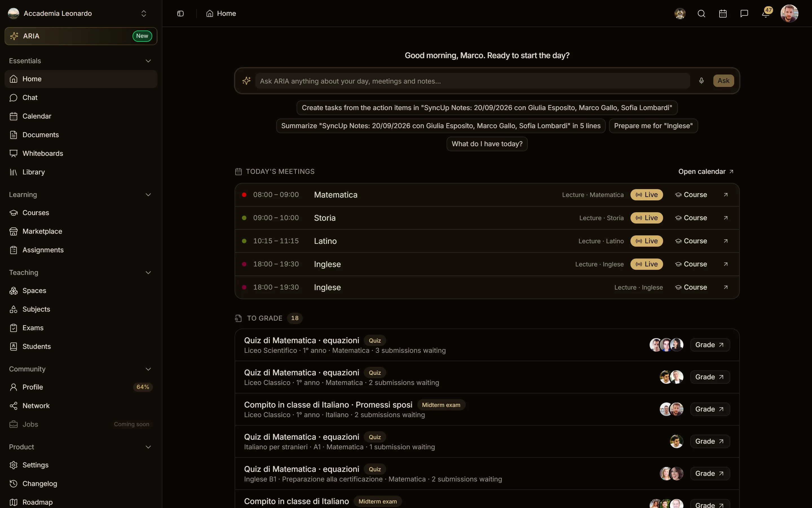The image size is (812, 508).
Task: Open ARIA assistant menu item
Action: [x=81, y=36]
